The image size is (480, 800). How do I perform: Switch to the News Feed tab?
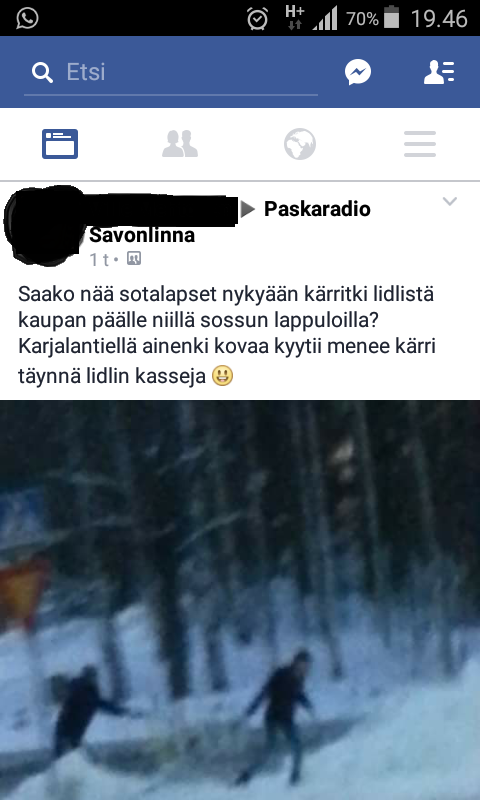pos(60,144)
